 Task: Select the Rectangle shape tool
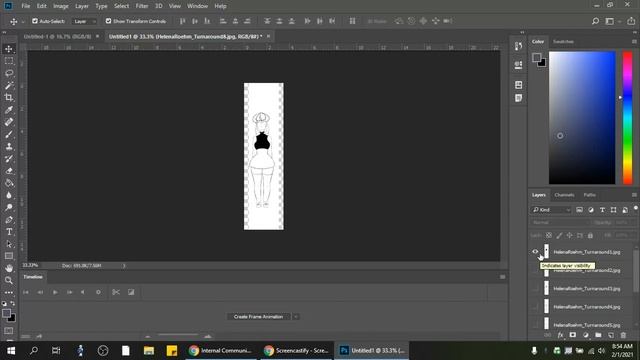click(x=9, y=256)
